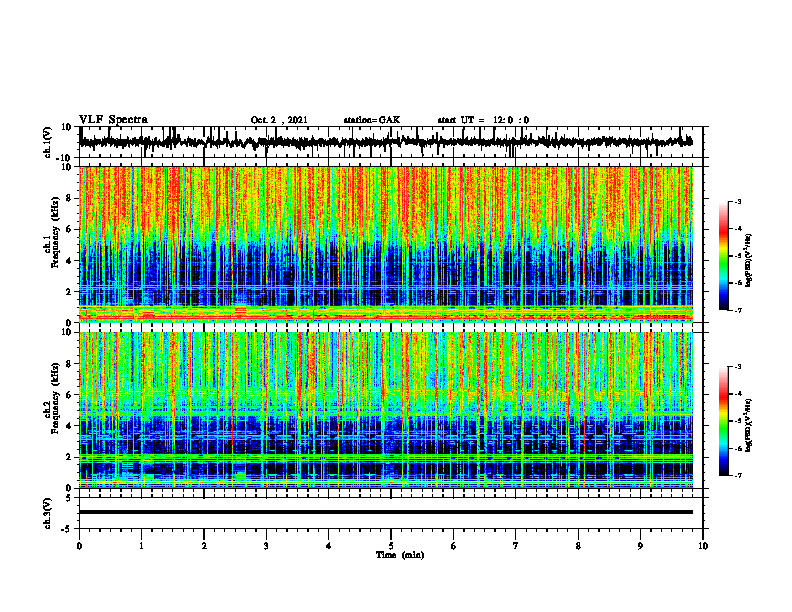Click the "-3" tick on ch.2 color bar
The width and height of the screenshot is (792, 612).
737,367
